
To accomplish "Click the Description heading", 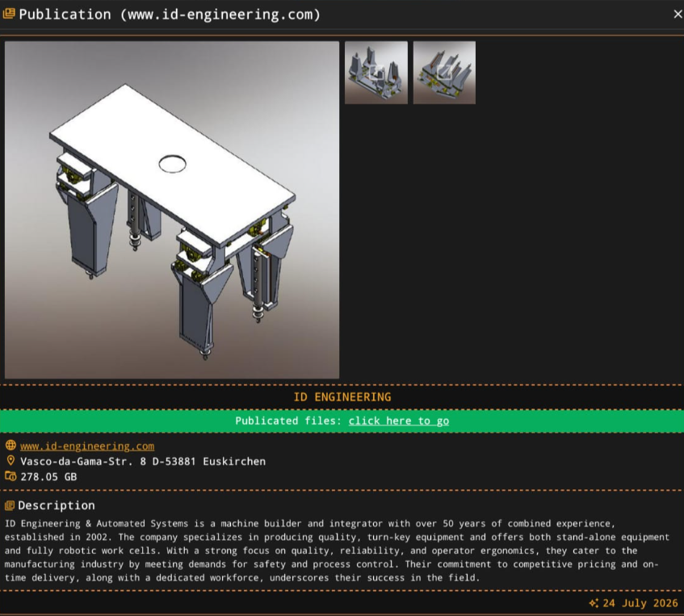I will click(x=57, y=505).
